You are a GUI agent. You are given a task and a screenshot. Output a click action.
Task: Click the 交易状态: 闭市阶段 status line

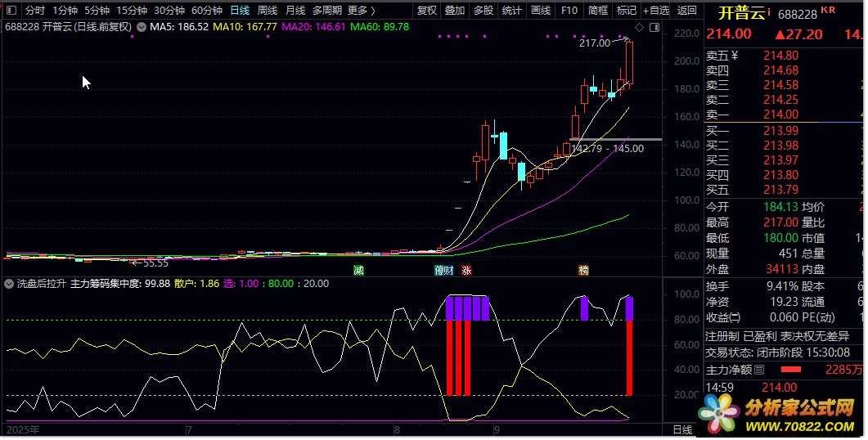click(x=778, y=352)
